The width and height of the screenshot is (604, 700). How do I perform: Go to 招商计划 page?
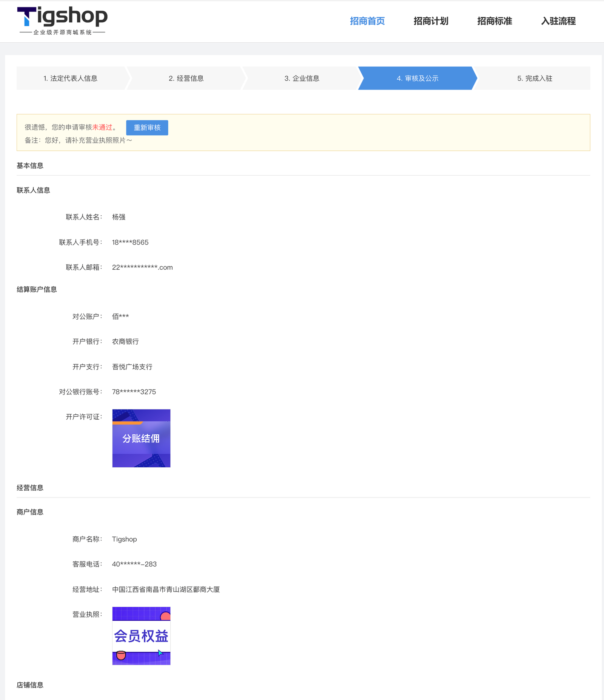(x=431, y=21)
